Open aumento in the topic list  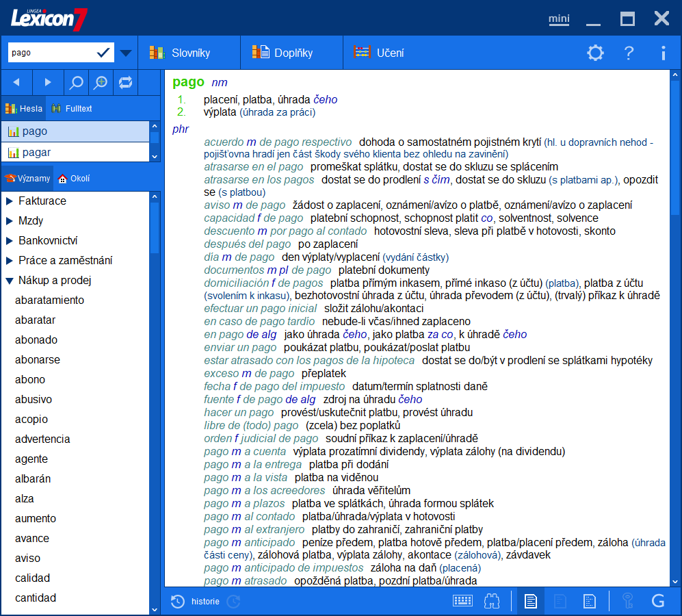(x=36, y=519)
